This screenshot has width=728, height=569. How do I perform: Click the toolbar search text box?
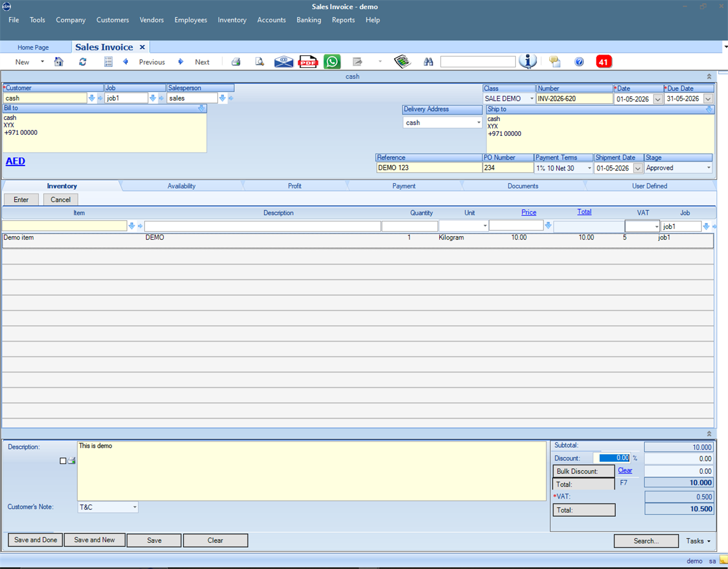point(478,62)
